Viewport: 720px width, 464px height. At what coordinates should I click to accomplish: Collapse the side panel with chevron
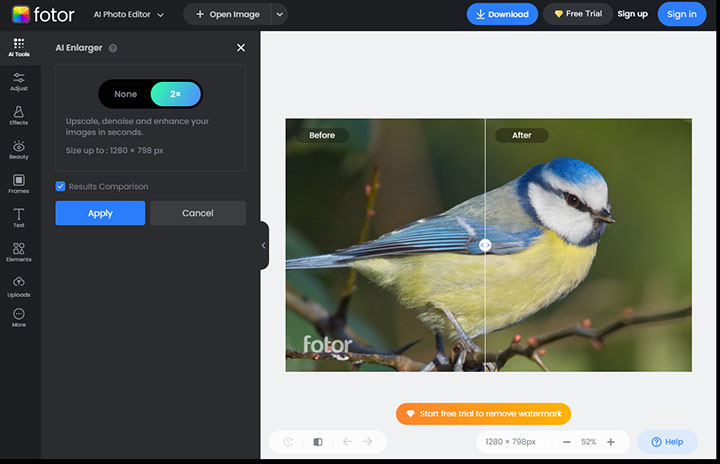point(264,245)
